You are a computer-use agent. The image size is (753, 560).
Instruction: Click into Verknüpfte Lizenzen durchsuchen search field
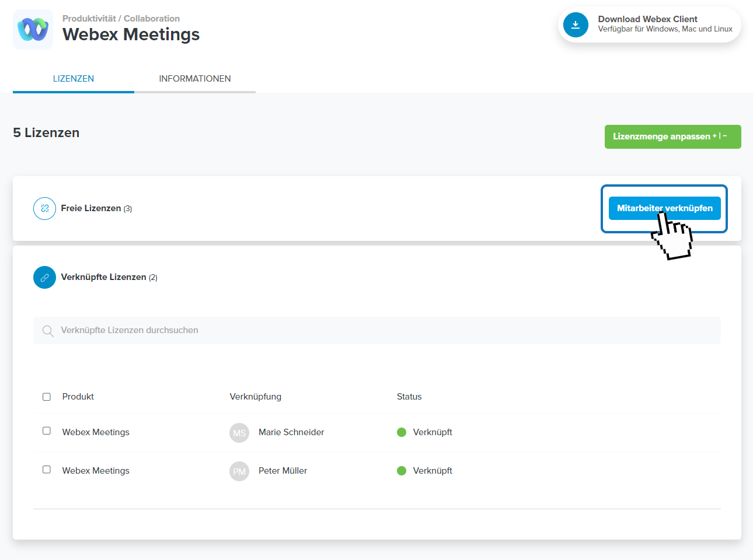coord(377,330)
